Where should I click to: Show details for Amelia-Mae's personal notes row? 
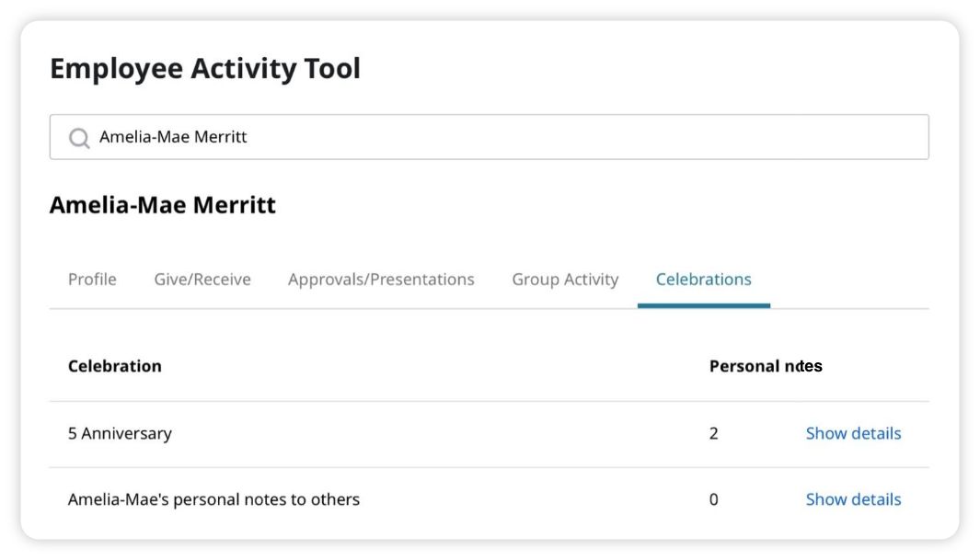coord(853,499)
